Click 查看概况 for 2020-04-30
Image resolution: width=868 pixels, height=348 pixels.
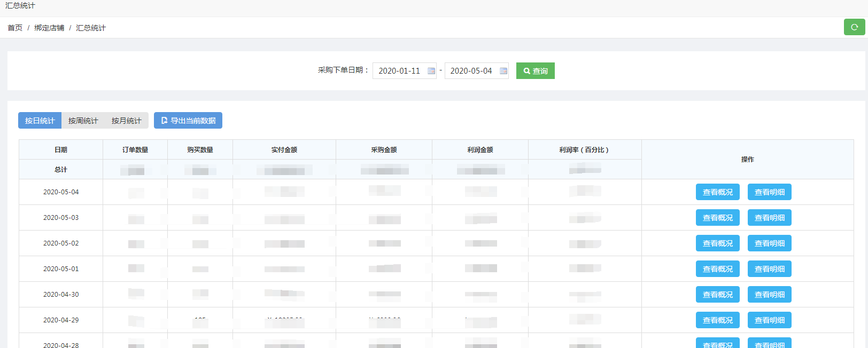(717, 295)
